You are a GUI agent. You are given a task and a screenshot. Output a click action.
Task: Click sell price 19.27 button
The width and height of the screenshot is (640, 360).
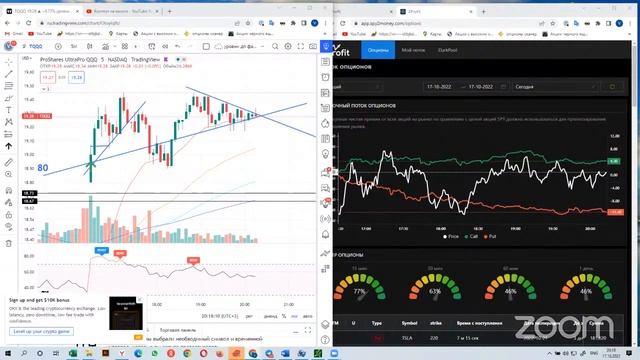click(48, 78)
